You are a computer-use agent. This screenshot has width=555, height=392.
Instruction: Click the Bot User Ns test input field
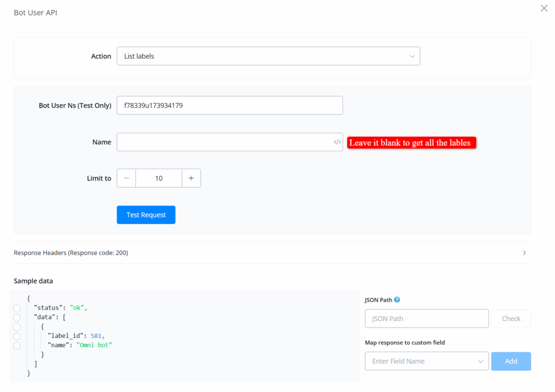[x=229, y=106]
